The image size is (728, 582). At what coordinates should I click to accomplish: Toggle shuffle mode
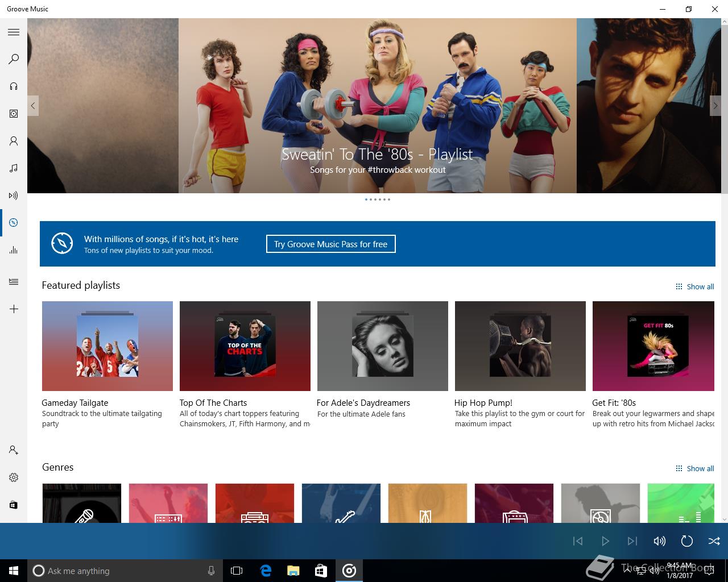click(x=714, y=541)
